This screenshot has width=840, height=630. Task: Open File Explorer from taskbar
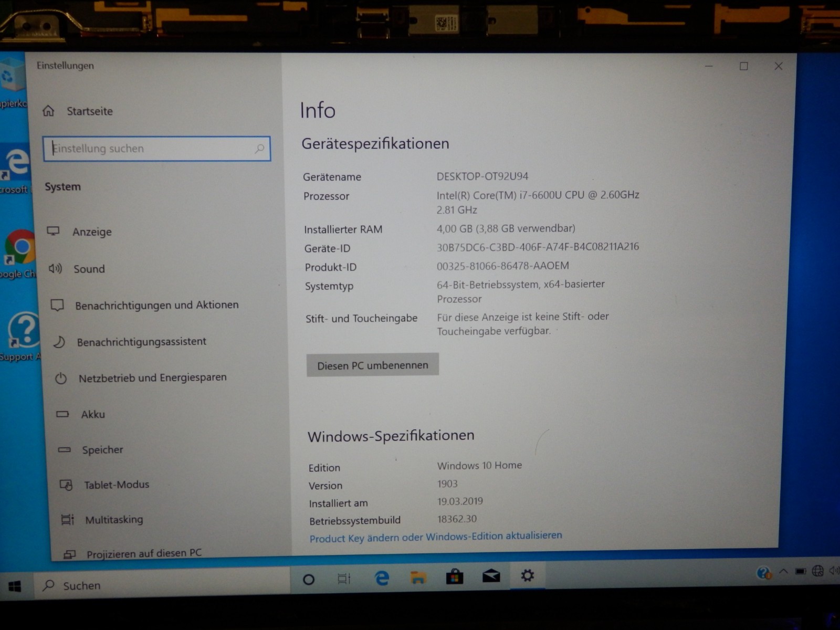pyautogui.click(x=418, y=577)
